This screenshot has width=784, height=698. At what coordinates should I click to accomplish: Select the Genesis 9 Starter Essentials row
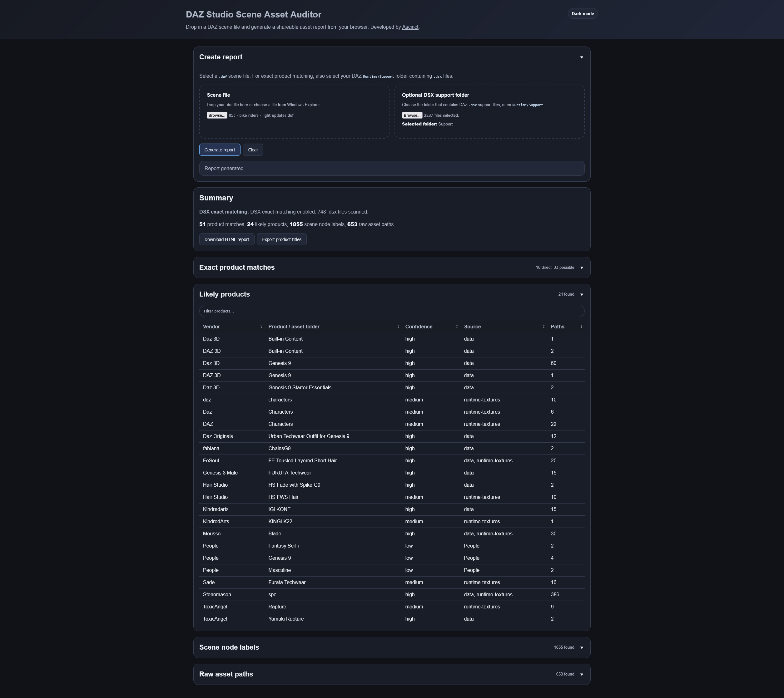point(391,388)
